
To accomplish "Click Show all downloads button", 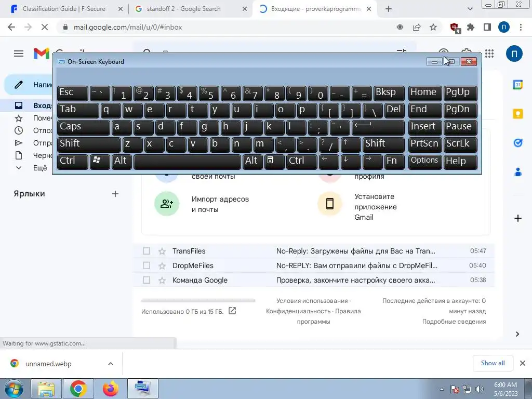I will pyautogui.click(x=493, y=363).
